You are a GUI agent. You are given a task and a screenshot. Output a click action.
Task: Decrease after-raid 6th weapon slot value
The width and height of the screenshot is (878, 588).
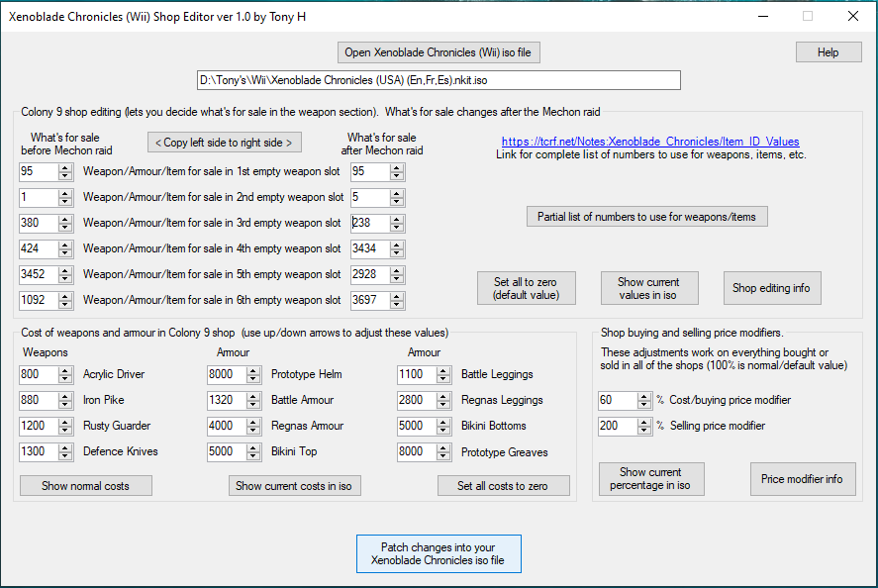click(x=397, y=304)
